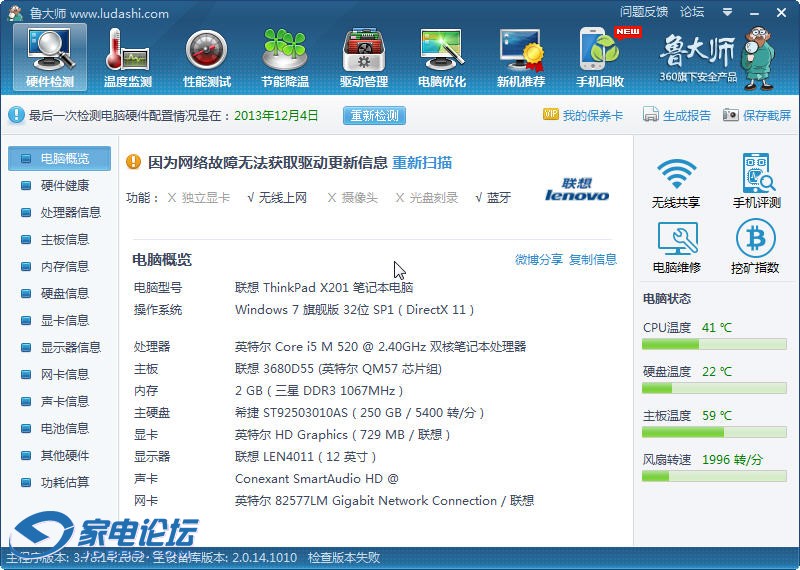800x570 pixels.
Task: Open the 节能降温 energy saving tool
Action: (285, 57)
